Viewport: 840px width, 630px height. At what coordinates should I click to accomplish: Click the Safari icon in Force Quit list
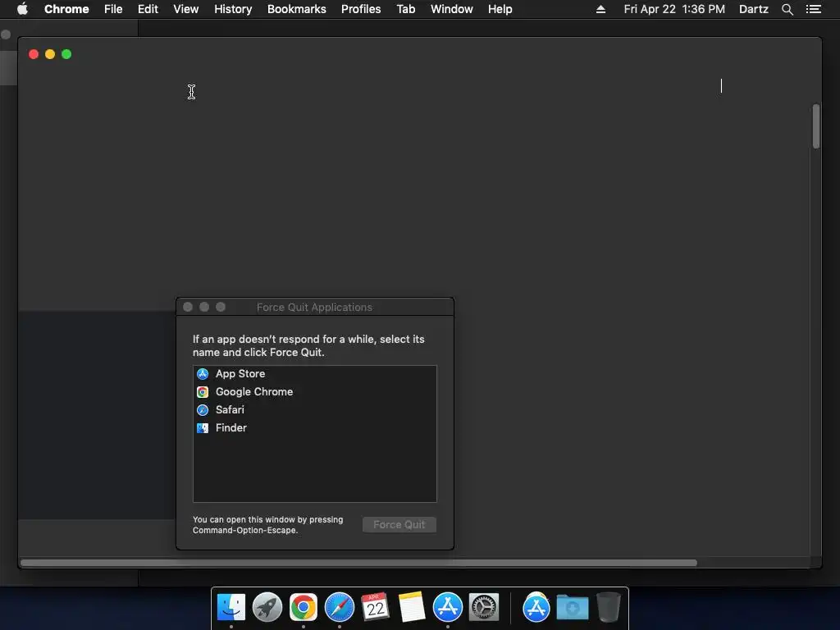(203, 410)
